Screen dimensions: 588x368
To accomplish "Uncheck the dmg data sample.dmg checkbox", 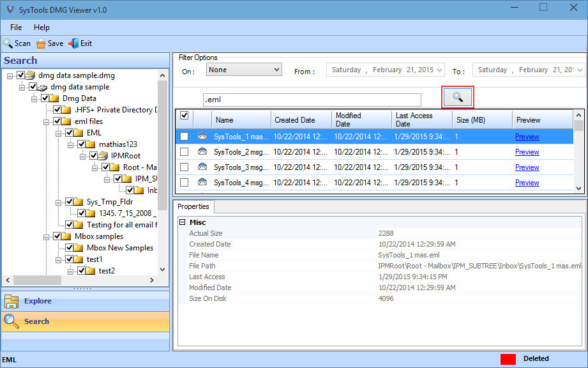I will 21,75.
